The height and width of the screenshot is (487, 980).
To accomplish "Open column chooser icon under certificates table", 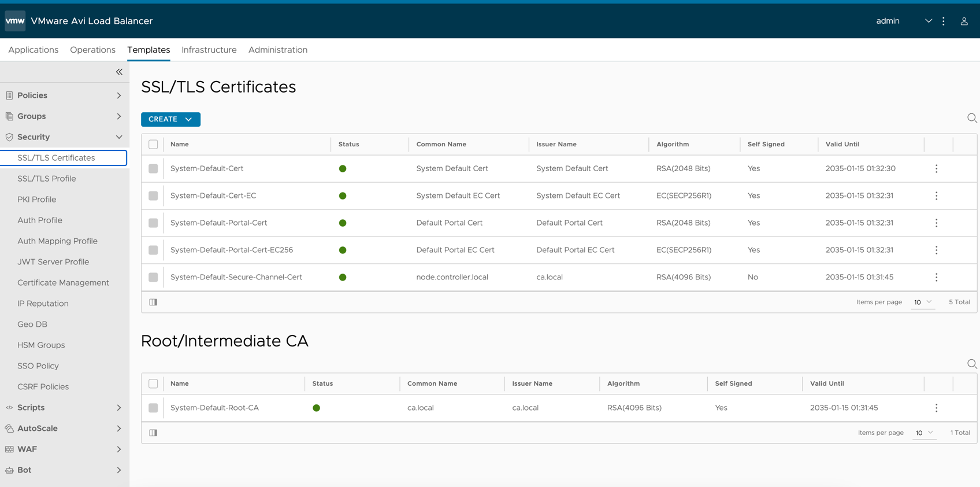I will pyautogui.click(x=153, y=302).
